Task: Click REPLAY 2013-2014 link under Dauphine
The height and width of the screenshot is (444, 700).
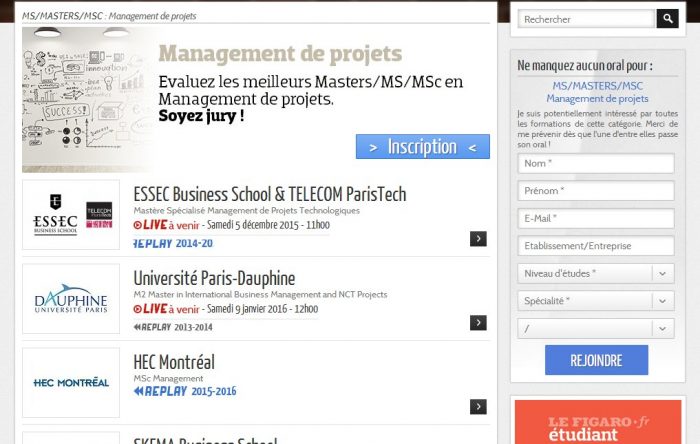Action: point(173,327)
